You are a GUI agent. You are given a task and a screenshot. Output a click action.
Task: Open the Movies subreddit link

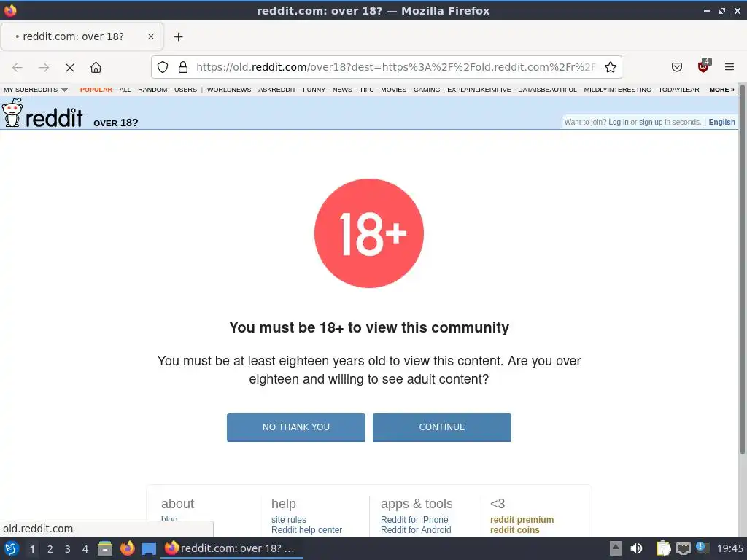pos(393,90)
